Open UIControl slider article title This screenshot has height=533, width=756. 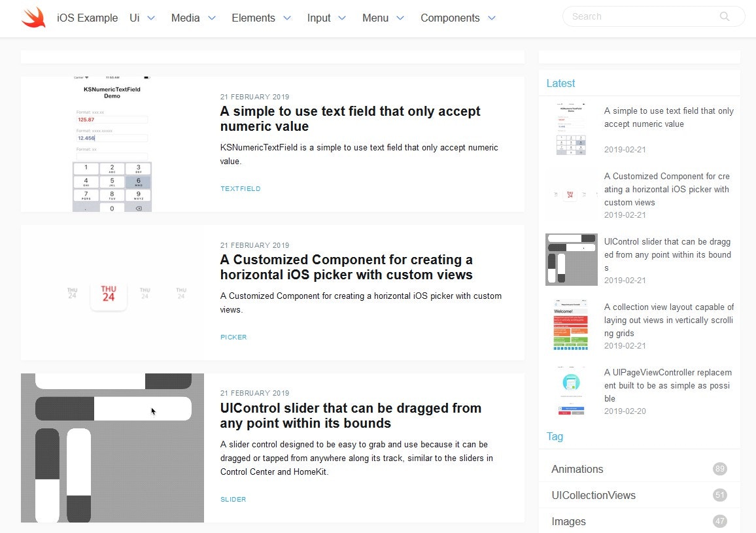351,415
